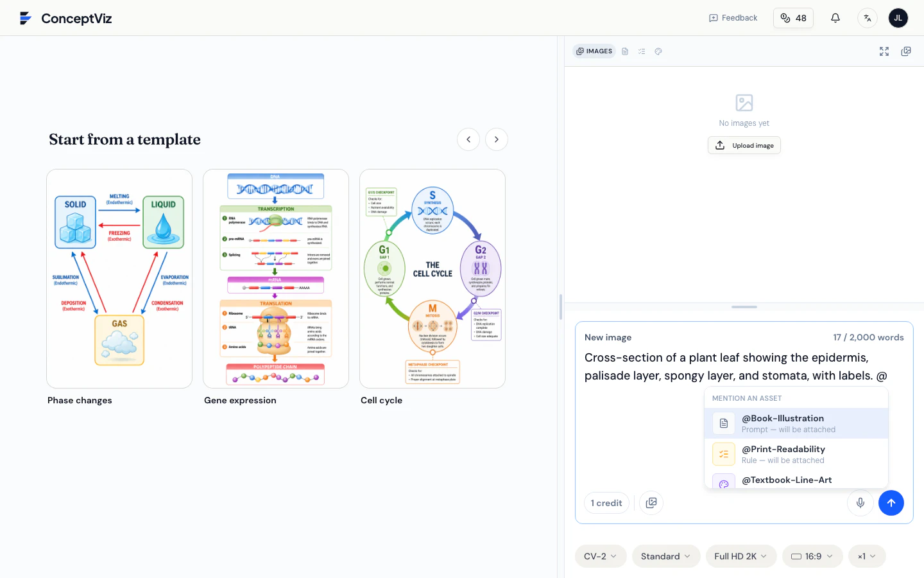Viewport: 924px width, 578px height.
Task: Open the Cell cycle template thumbnail
Action: pyautogui.click(x=432, y=279)
